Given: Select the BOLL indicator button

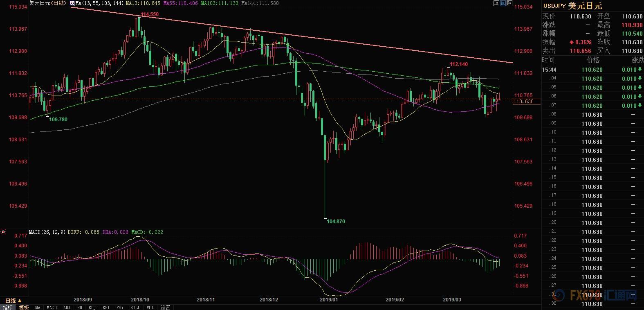Looking at the screenshot, I should pos(135,307).
